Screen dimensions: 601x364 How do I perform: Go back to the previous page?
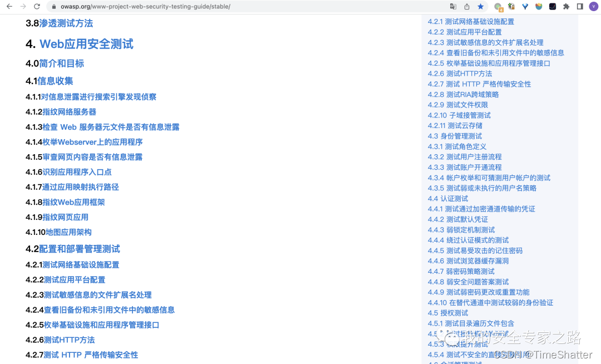click(9, 7)
